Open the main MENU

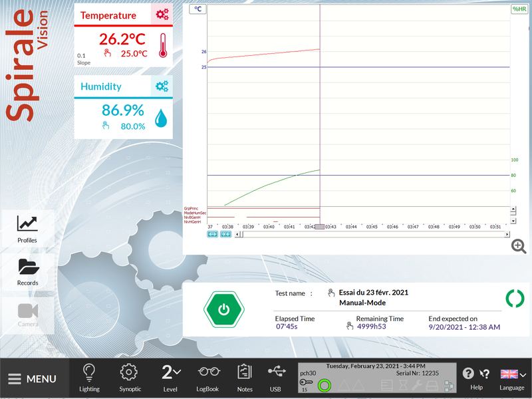33,379
